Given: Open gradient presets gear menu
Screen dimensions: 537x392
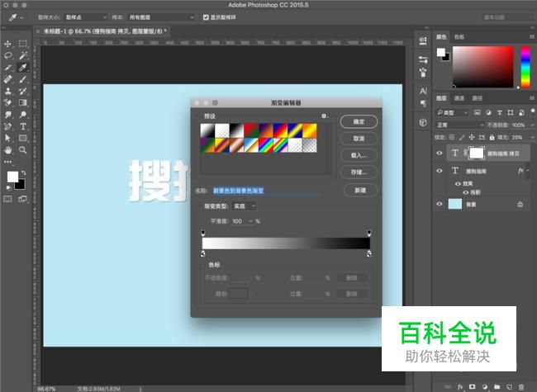Looking at the screenshot, I should coord(324,116).
